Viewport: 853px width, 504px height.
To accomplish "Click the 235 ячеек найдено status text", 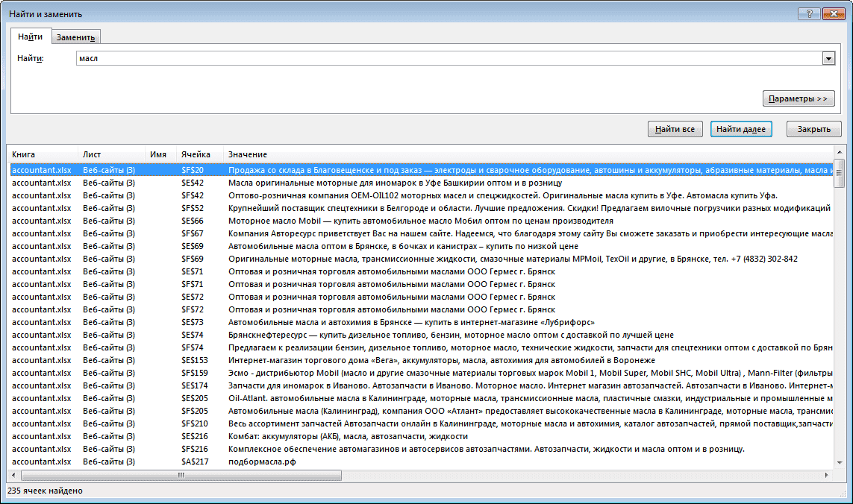I will click(46, 491).
